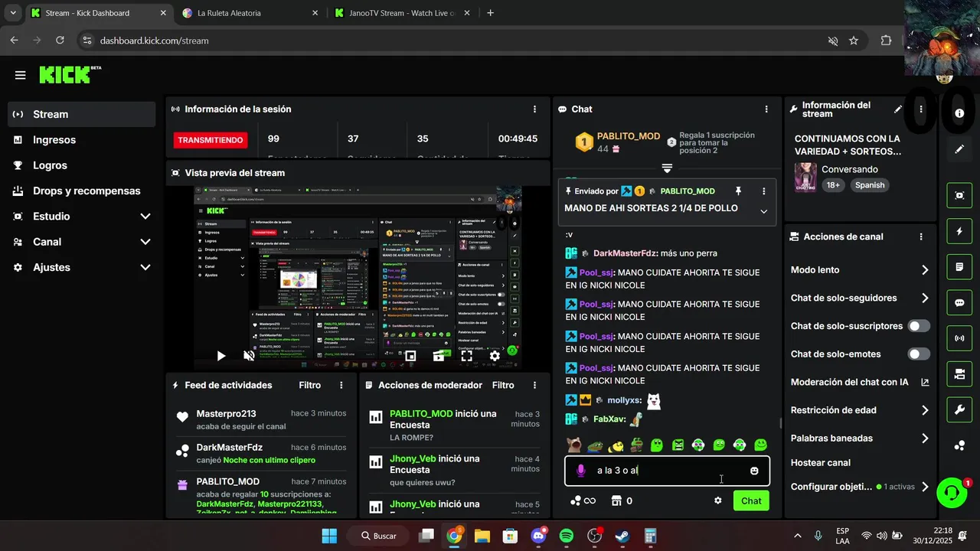Toggle moderator actions note widget in rail

[959, 267]
